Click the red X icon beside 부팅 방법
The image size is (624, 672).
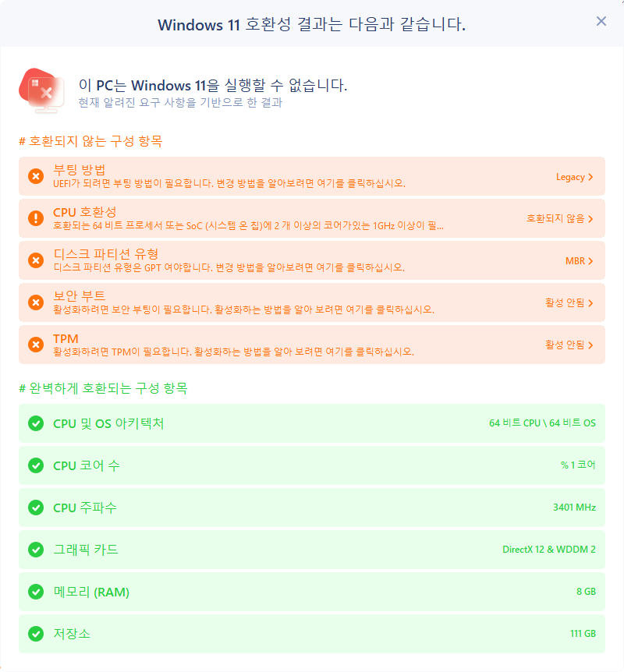[35, 176]
